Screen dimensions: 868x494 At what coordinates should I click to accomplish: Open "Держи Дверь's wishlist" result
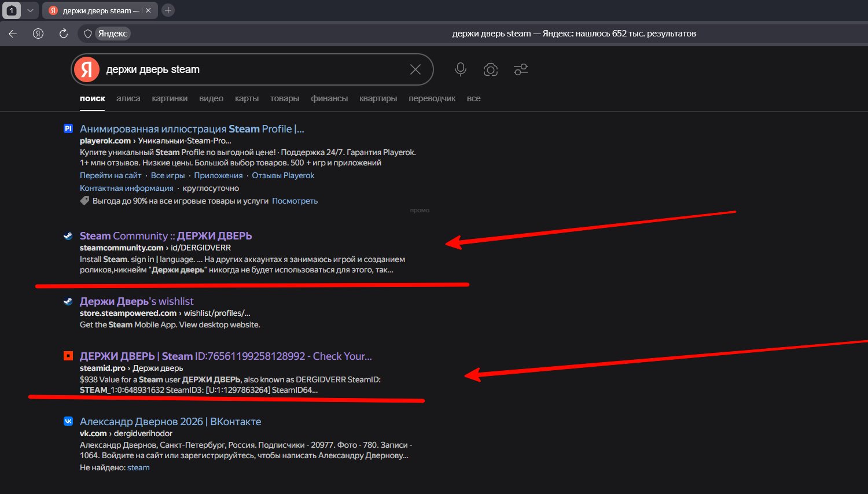tap(137, 301)
